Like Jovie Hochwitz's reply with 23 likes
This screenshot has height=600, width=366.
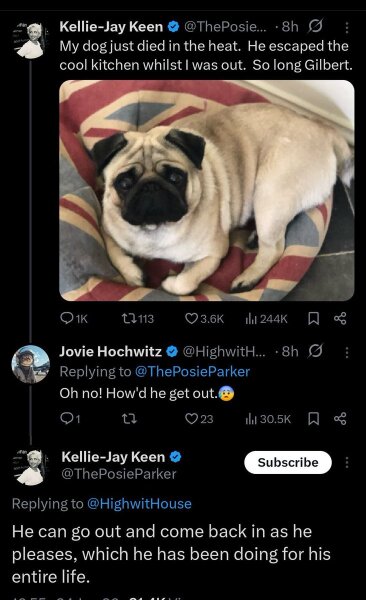pos(199,419)
